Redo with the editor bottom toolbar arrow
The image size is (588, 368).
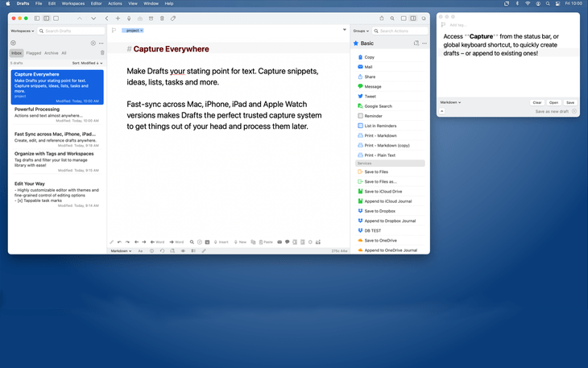(x=127, y=242)
